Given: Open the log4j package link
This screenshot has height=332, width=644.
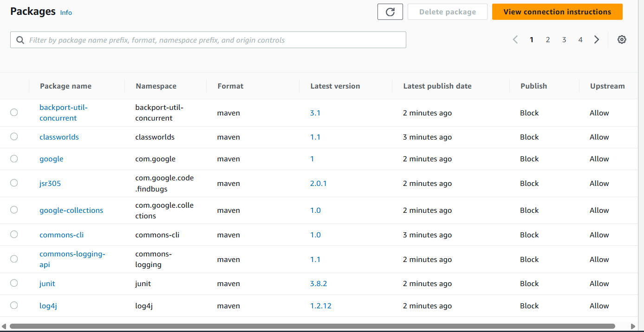Looking at the screenshot, I should coord(48,306).
